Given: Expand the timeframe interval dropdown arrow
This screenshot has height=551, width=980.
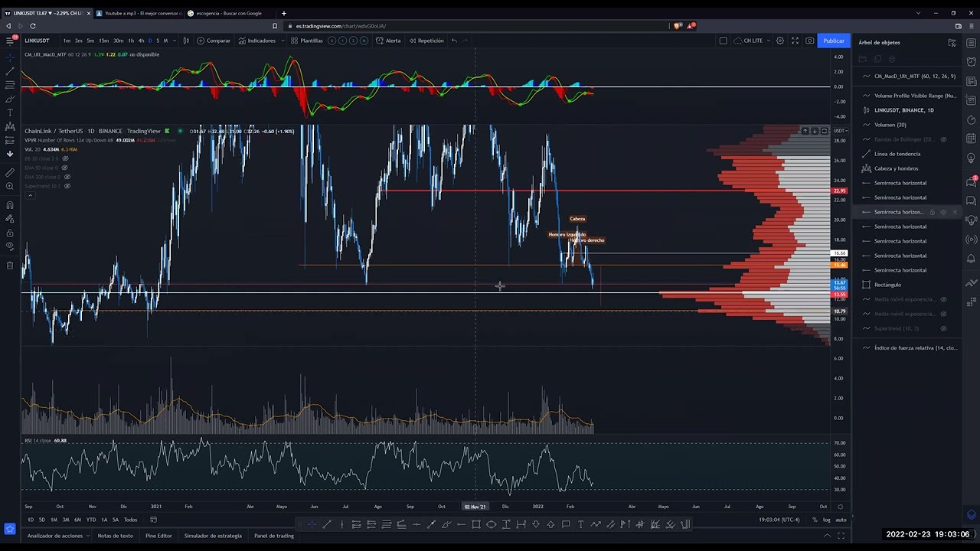Looking at the screenshot, I should coord(175,41).
